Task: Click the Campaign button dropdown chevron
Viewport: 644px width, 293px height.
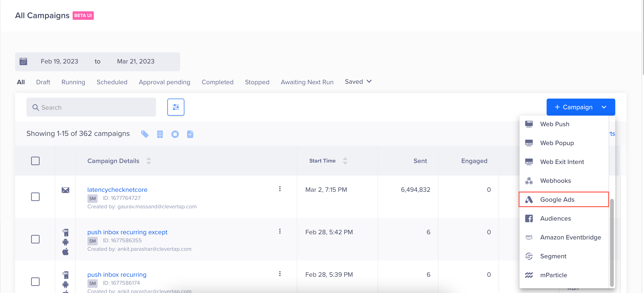Action: point(604,107)
